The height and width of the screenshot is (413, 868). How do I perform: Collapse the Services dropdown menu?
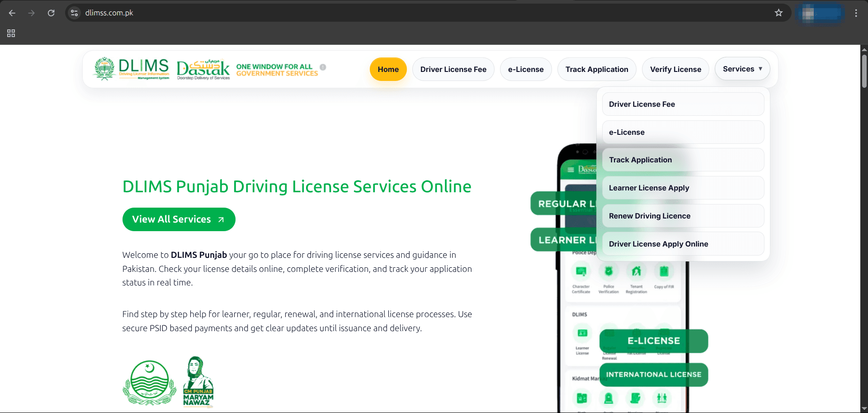pos(742,69)
